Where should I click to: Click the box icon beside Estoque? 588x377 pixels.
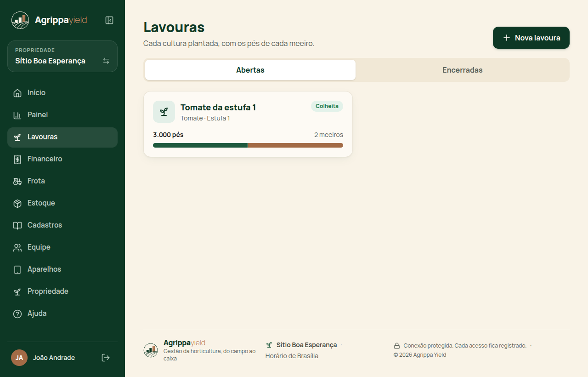(17, 203)
